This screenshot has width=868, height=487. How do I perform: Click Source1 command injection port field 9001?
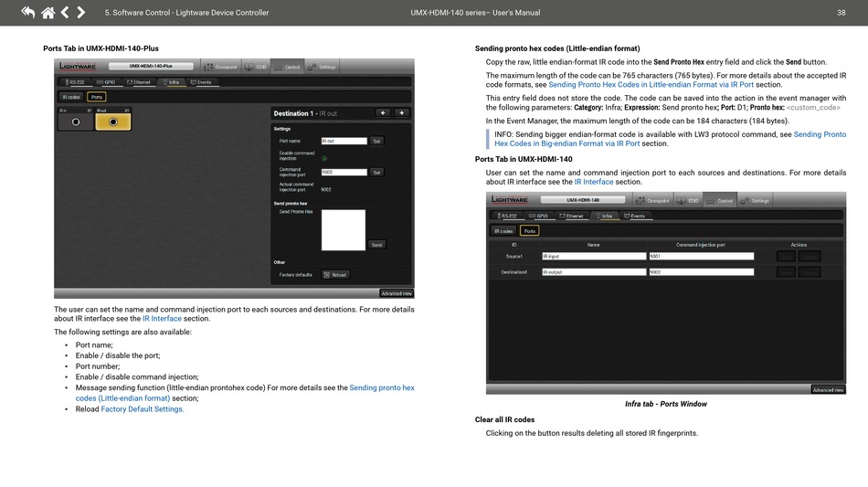coord(702,256)
